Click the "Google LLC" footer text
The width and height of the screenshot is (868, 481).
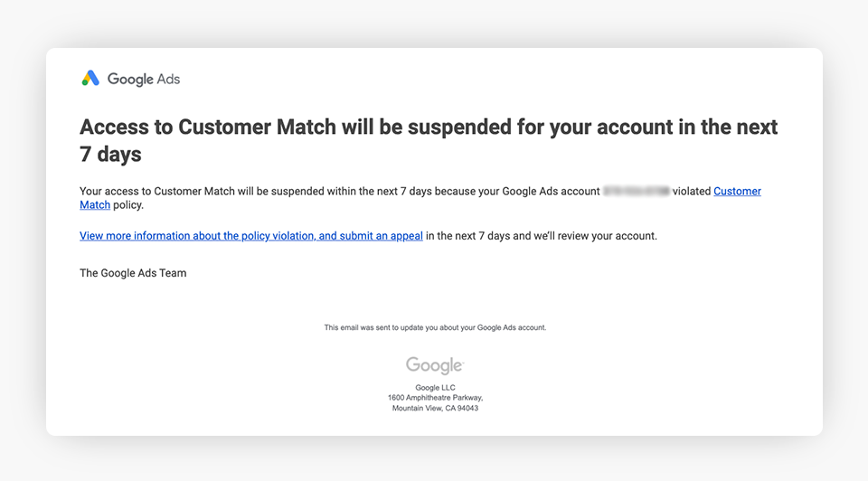435,388
